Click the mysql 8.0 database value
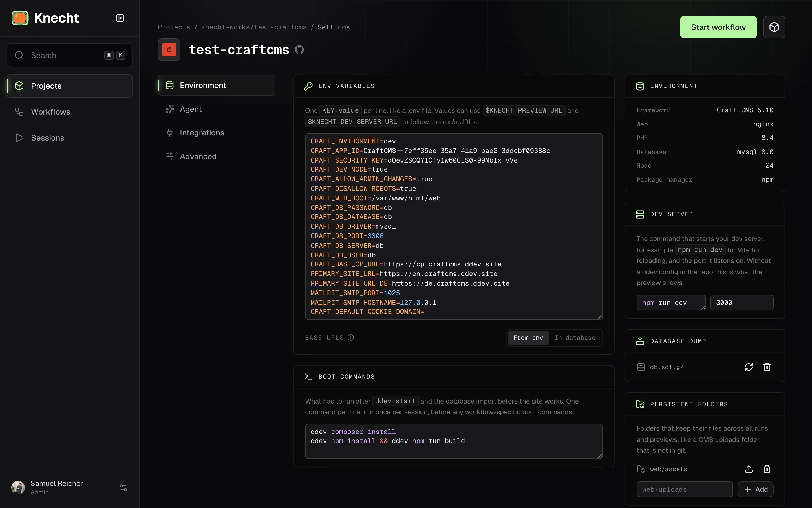812x508 pixels. [755, 152]
